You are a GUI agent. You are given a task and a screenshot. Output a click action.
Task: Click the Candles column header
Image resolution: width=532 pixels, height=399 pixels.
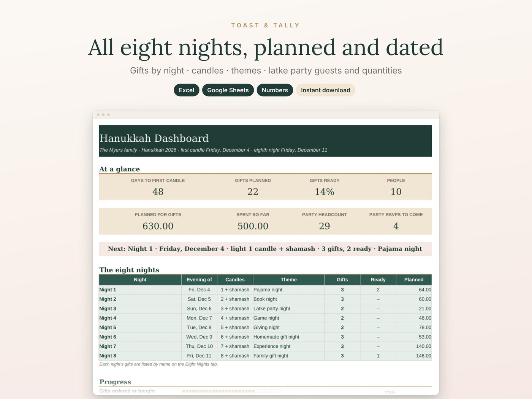click(x=235, y=280)
